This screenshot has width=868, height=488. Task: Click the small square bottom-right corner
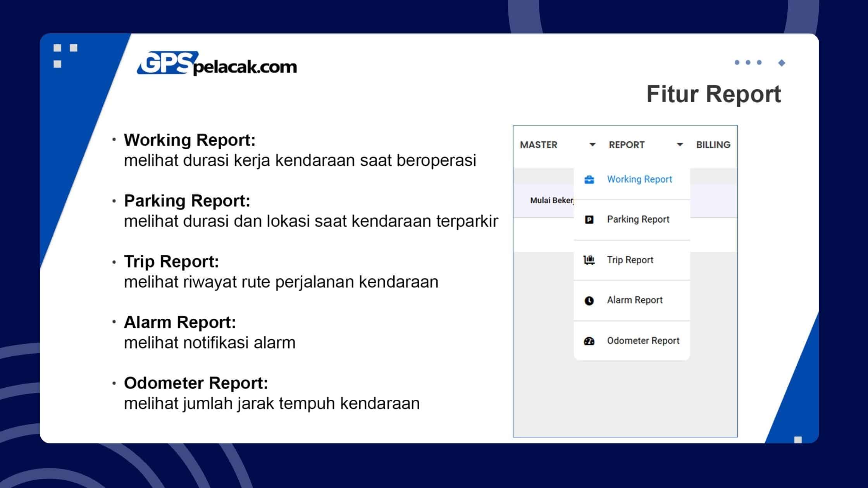(x=797, y=440)
